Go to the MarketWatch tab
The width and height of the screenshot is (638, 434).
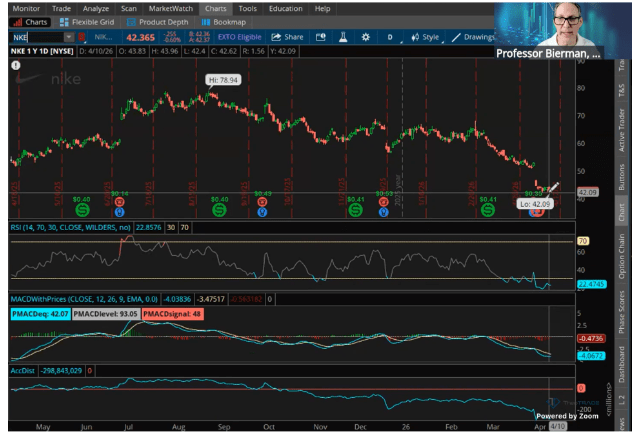point(171,9)
